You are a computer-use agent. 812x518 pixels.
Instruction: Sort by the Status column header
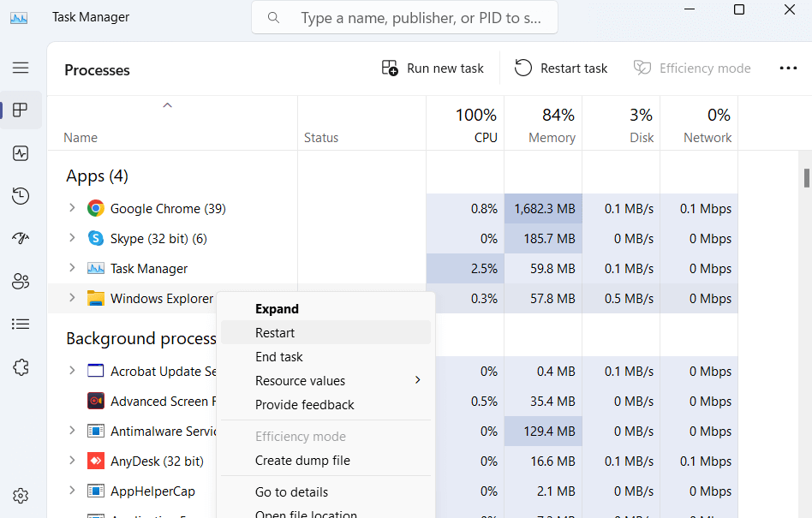(x=362, y=123)
